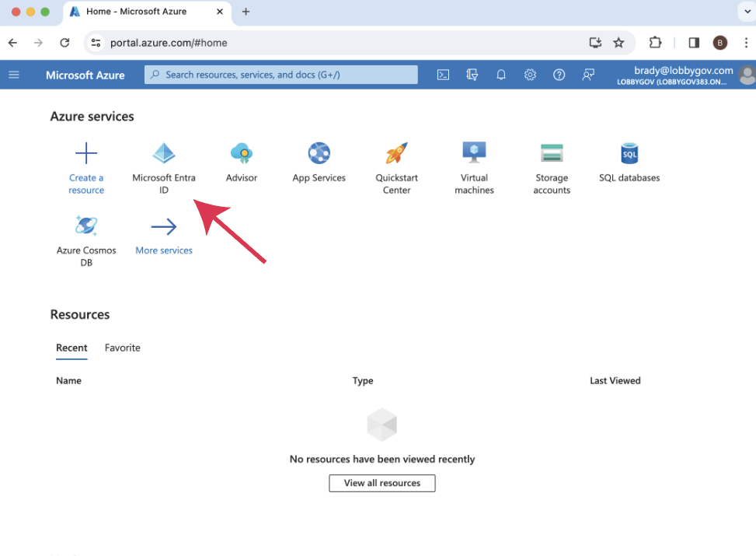Close the Home - Microsoft Azure tab
The height and width of the screenshot is (556, 756).
(220, 12)
